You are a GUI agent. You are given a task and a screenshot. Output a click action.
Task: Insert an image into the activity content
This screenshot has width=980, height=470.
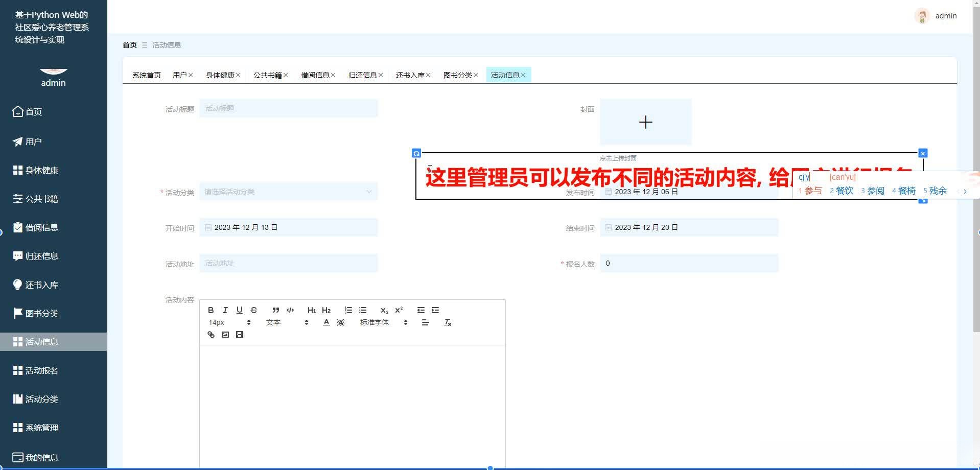225,335
